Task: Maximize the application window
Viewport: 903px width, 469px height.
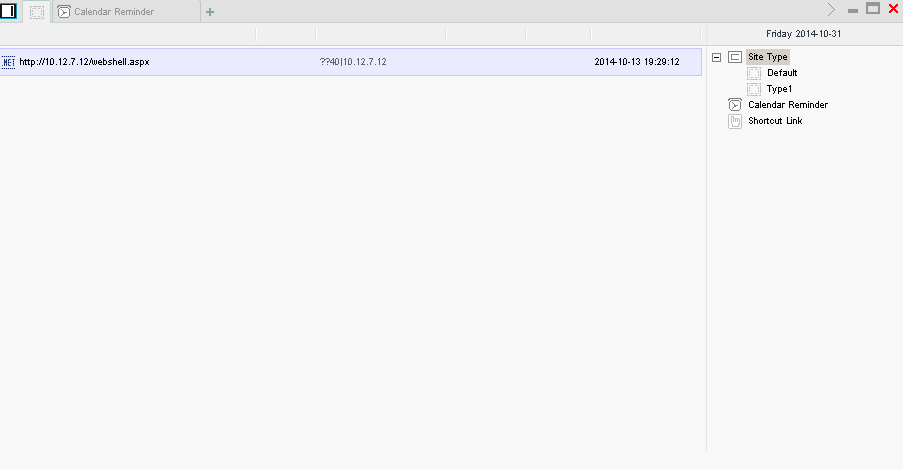Action: tap(873, 9)
